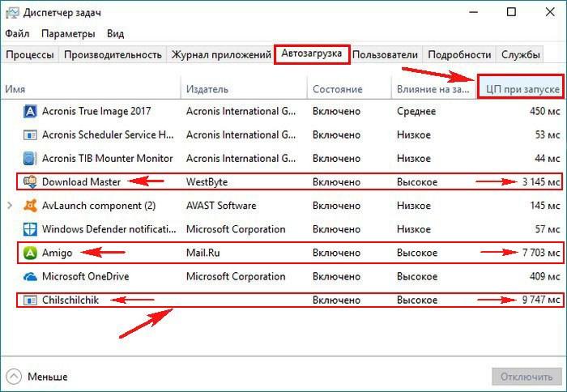Switch to the Службы tab
The image size is (567, 392).
(520, 54)
